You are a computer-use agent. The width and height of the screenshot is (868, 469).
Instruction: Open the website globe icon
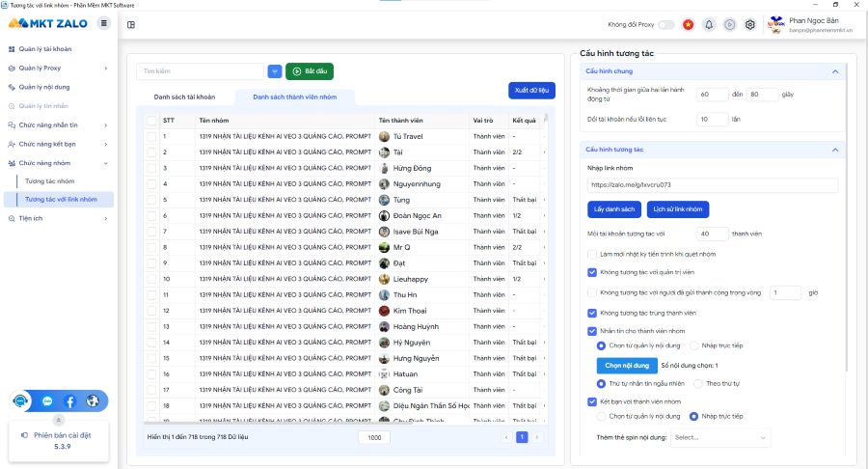(x=93, y=400)
